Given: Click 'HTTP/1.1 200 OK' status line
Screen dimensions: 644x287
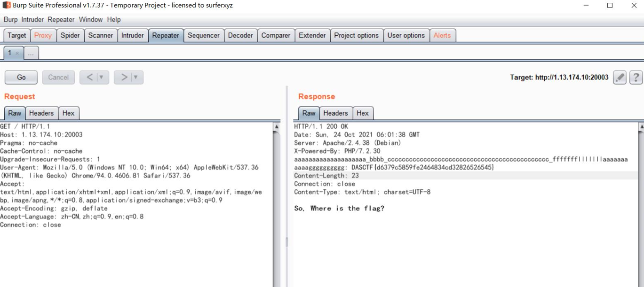Looking at the screenshot, I should 321,126.
